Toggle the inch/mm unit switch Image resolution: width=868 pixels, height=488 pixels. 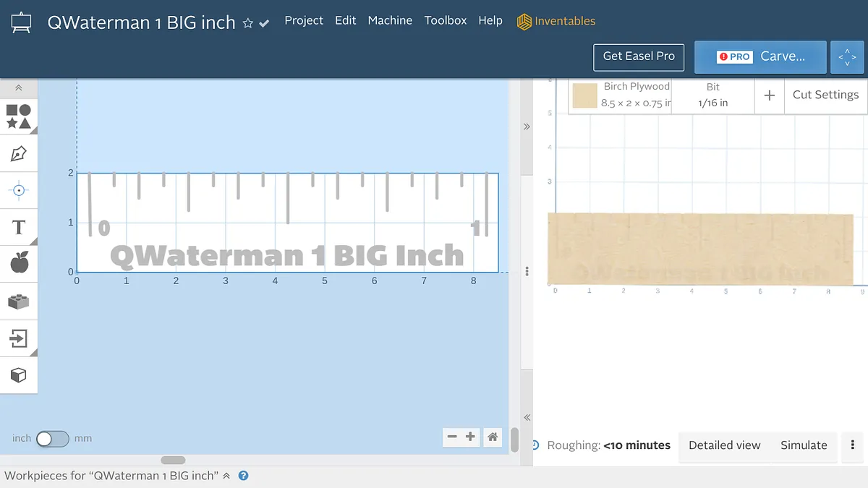[x=53, y=438]
